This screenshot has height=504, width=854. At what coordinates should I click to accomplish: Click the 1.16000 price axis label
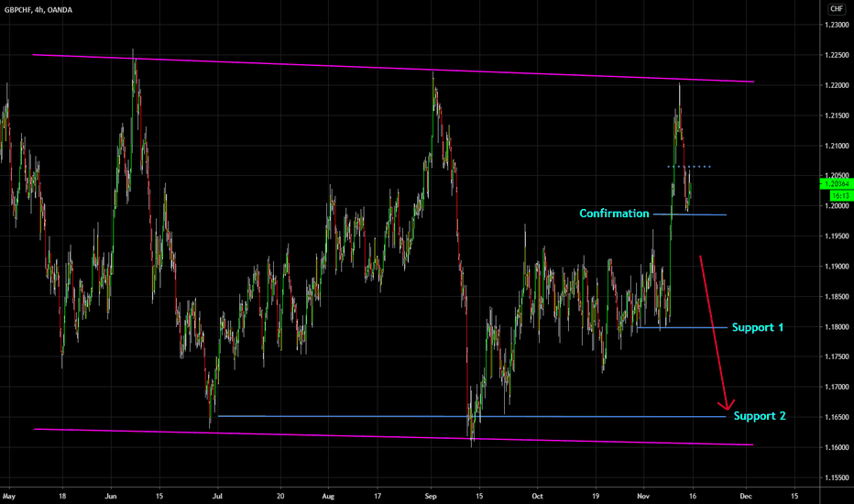837,447
